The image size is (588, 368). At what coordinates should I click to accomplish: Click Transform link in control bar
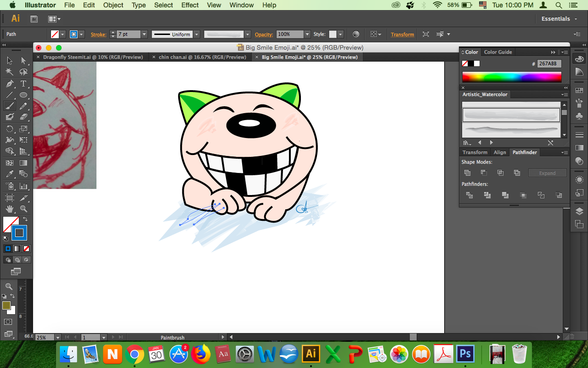click(402, 34)
